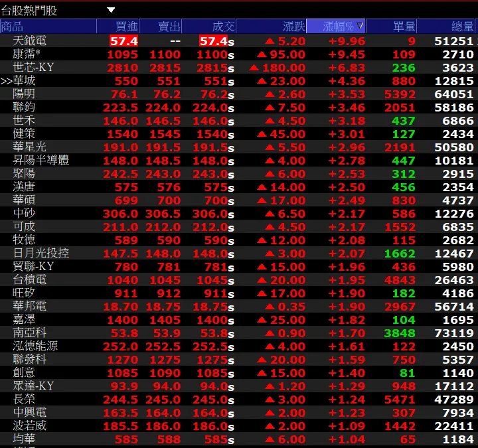The width and height of the screenshot is (478, 448).
Task: Sort by the 單量 column header
Action: tap(391, 26)
